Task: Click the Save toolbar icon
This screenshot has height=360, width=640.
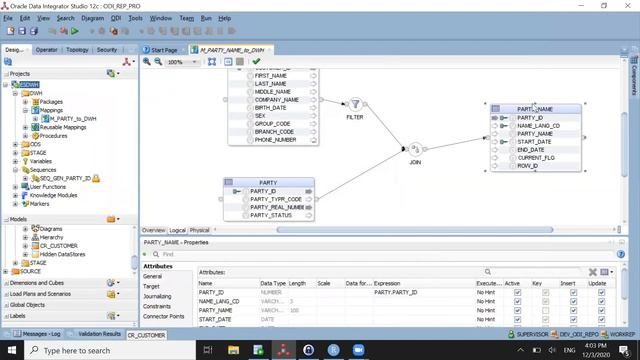Action: click(22, 31)
